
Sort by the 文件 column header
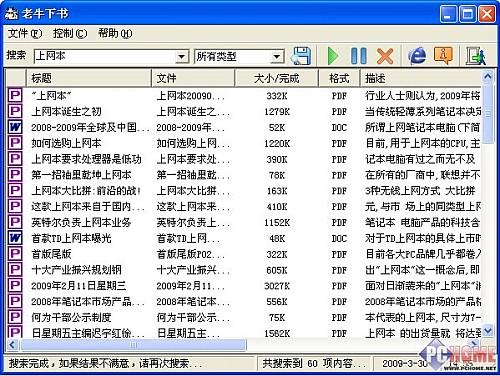[193, 78]
